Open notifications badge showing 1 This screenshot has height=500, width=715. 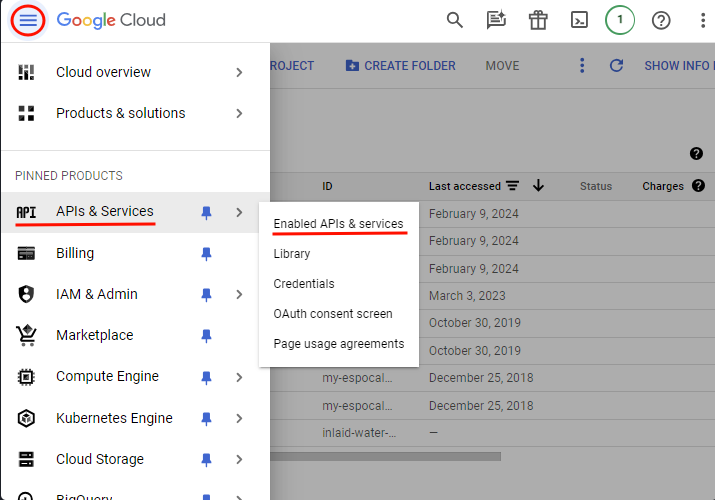[620, 20]
